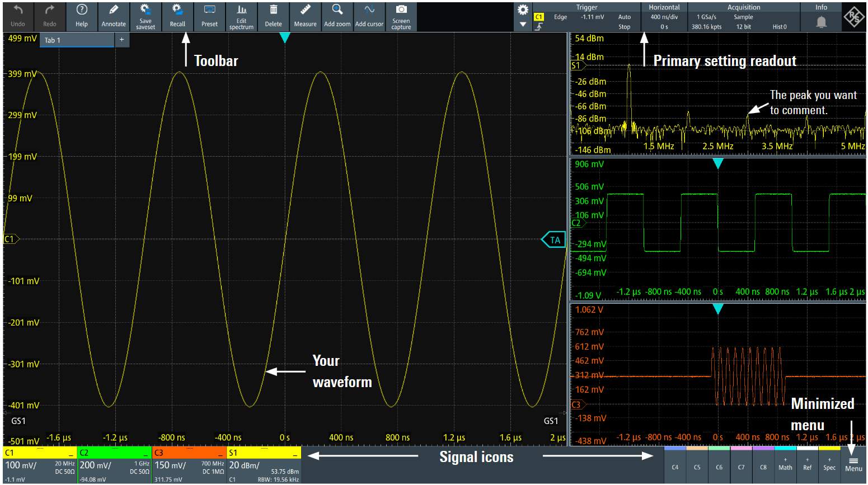Minimize the C3 signal icon
The width and height of the screenshot is (868, 485).
pos(220,454)
